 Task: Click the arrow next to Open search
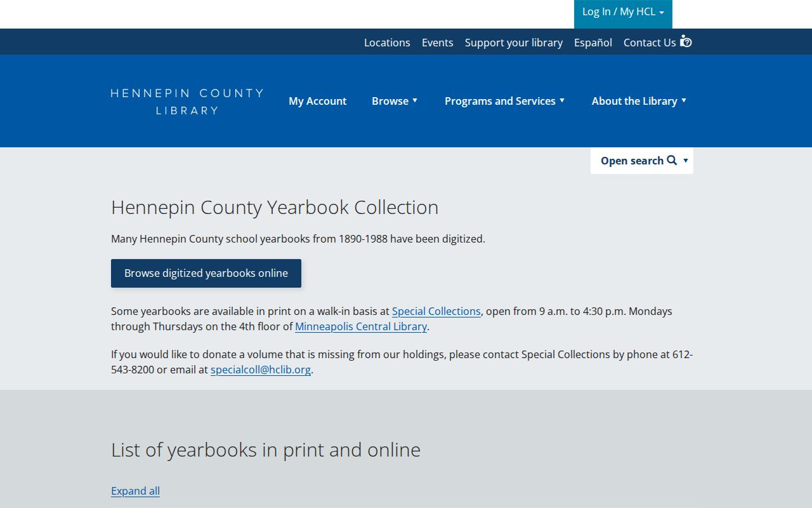pyautogui.click(x=686, y=161)
